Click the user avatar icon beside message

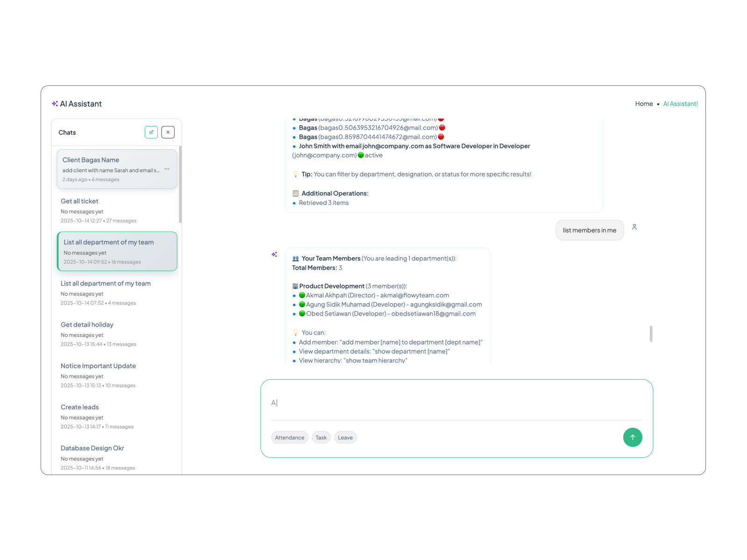[x=634, y=227]
